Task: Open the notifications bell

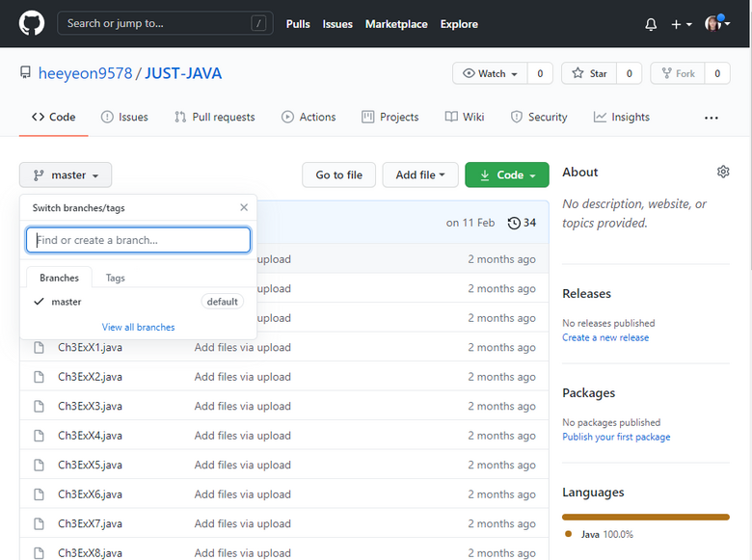Action: point(651,24)
